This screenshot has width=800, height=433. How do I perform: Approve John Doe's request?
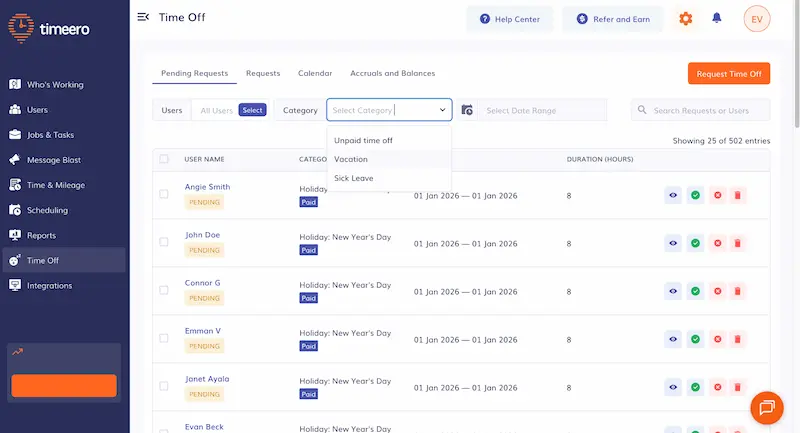pyautogui.click(x=695, y=243)
